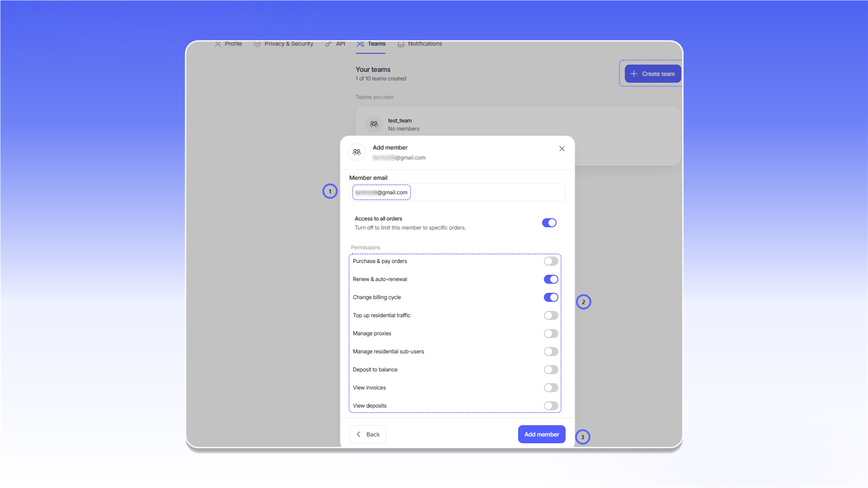Close the Add member dialog
This screenshot has width=868, height=488.
[x=561, y=149]
